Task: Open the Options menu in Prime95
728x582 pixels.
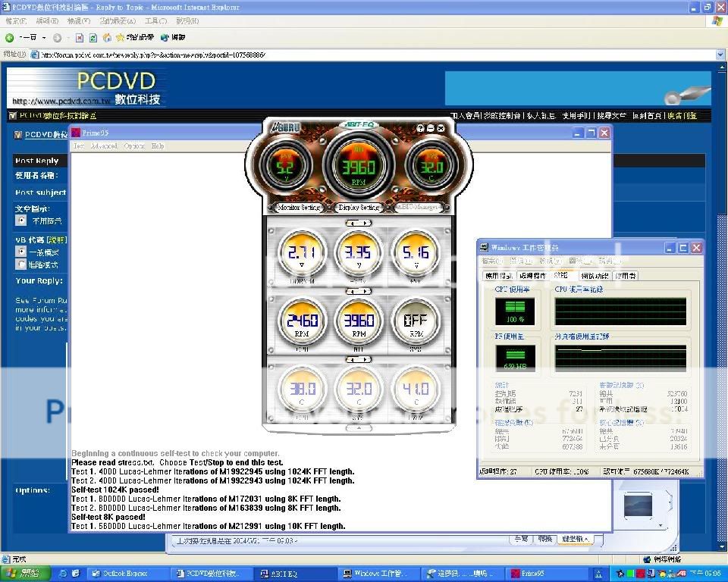Action: click(134, 145)
